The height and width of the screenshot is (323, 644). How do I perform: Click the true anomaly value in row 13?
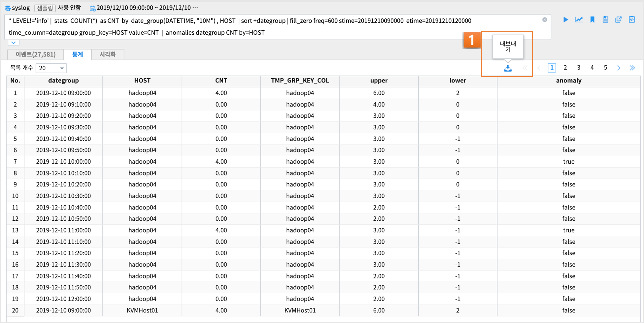[569, 230]
